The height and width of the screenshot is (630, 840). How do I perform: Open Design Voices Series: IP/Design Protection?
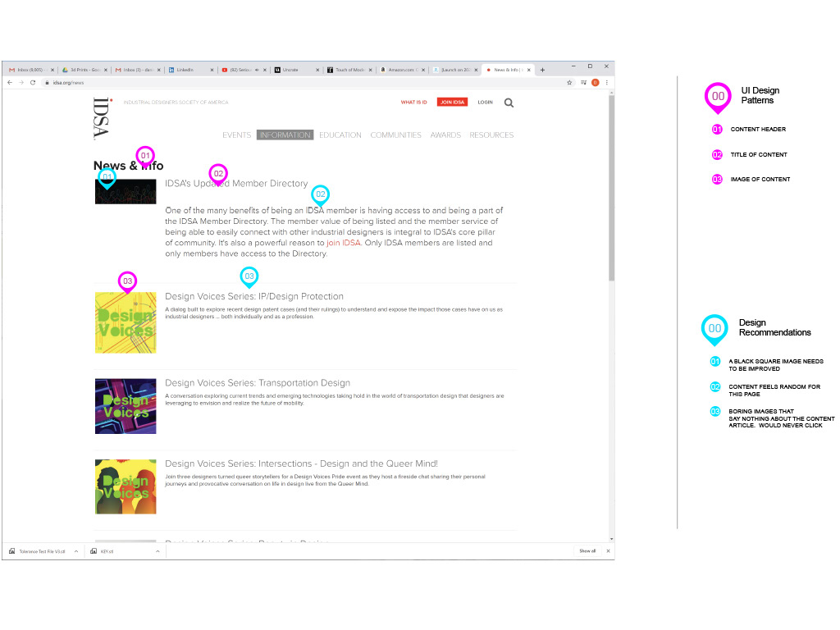tap(254, 296)
